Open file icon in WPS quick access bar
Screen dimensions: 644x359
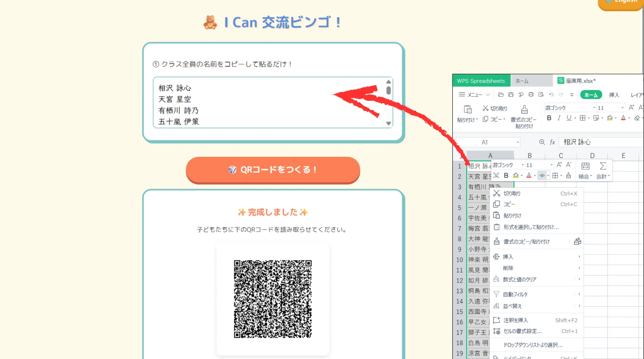tap(501, 95)
